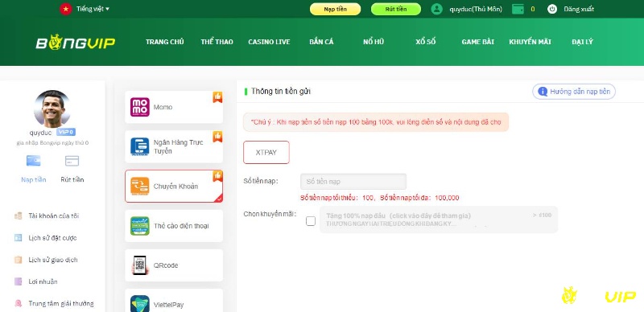Click the Vietnam flag icon
The height and width of the screenshot is (312, 644).
(x=66, y=9)
